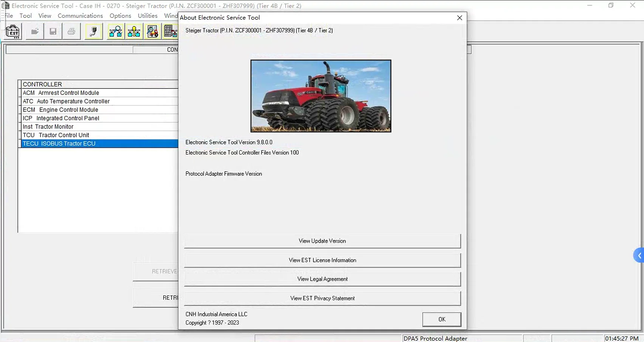Click the EST toolbox icon in toolbar
The height and width of the screenshot is (342, 644).
click(x=13, y=31)
